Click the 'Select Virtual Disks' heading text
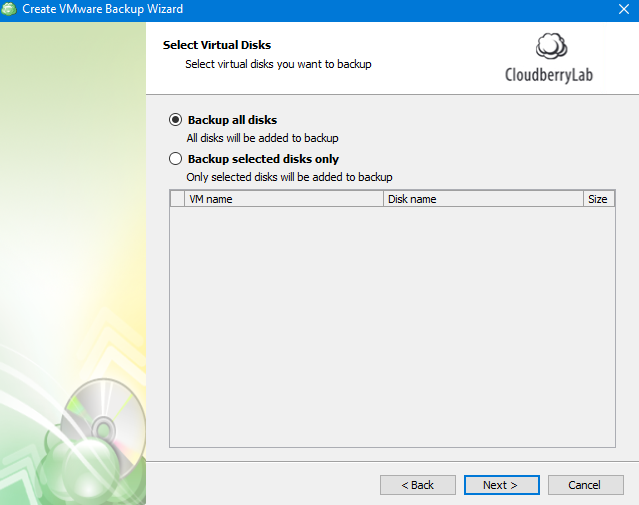Image resolution: width=639 pixels, height=505 pixels. point(217,45)
